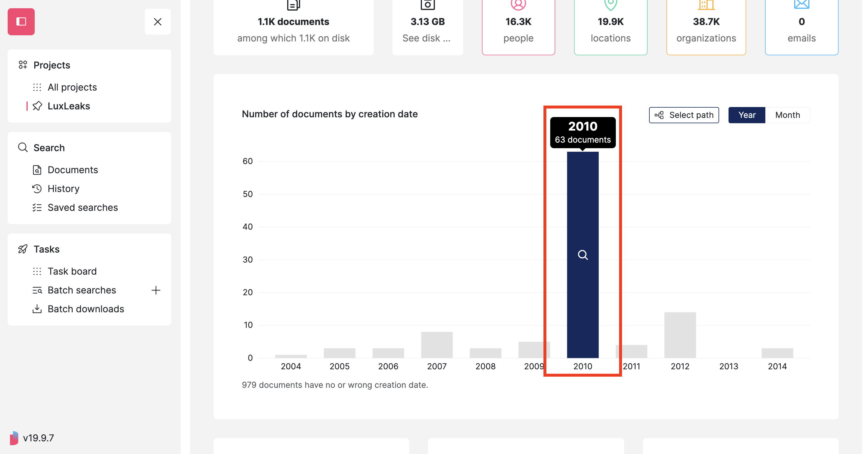Open Saved searches
This screenshot has height=454, width=868.
pyautogui.click(x=82, y=208)
